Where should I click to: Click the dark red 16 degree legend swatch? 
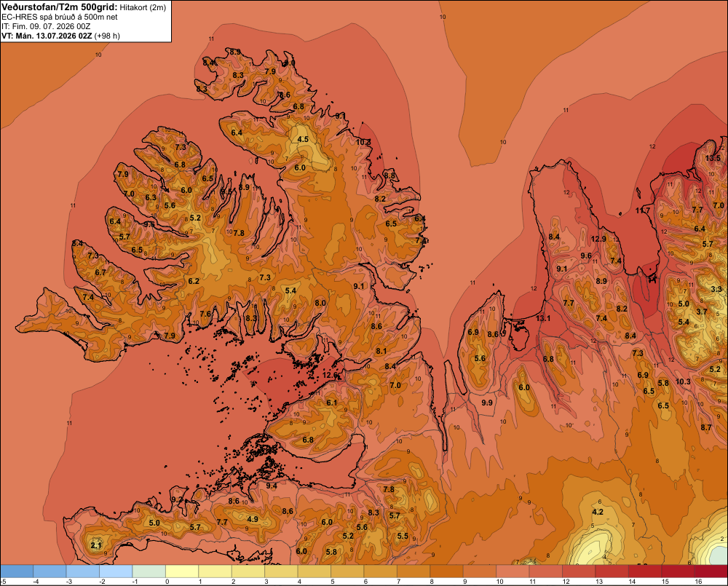point(711,571)
